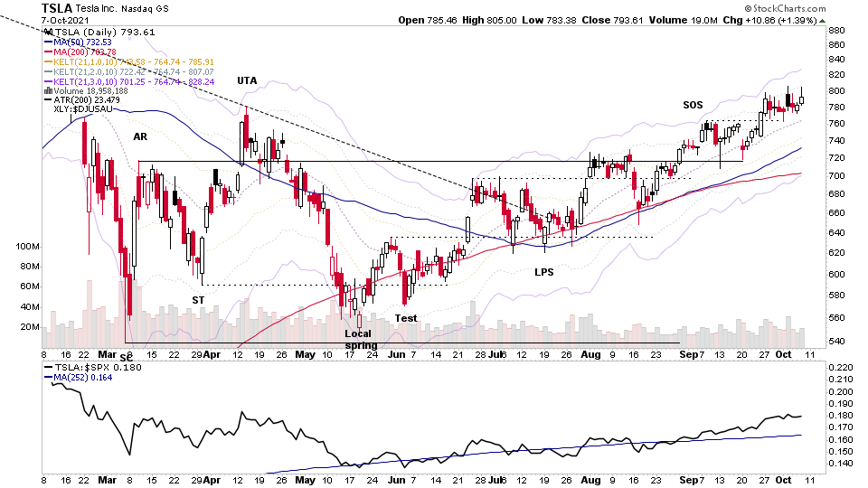Screen dimensions: 868x488
Task: Click the Open 785.46 value
Action: (x=428, y=20)
